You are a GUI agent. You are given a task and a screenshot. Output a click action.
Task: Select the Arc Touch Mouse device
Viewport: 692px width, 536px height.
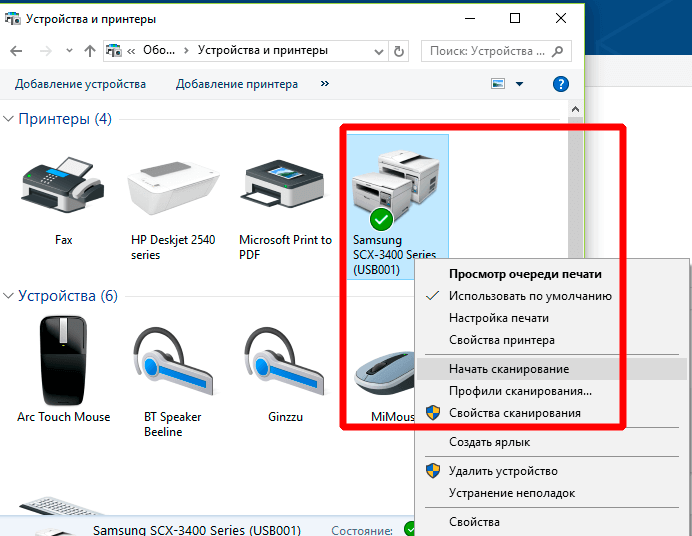click(63, 360)
